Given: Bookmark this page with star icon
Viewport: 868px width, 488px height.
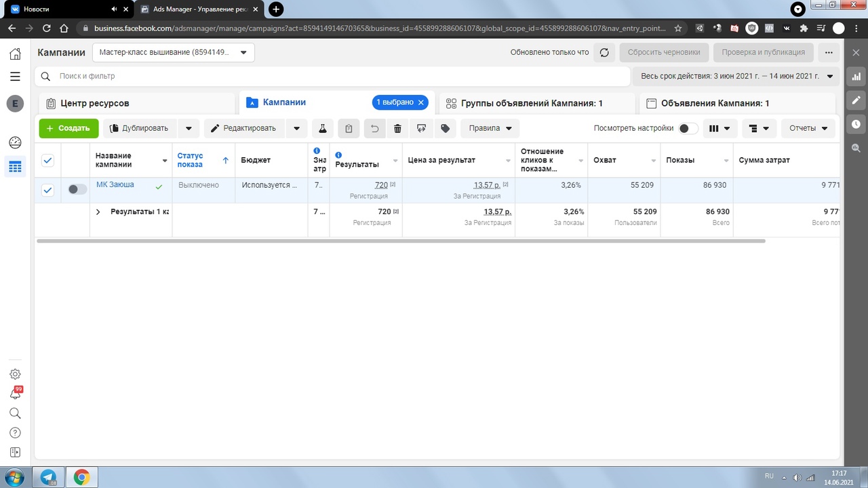Looking at the screenshot, I should pos(678,28).
